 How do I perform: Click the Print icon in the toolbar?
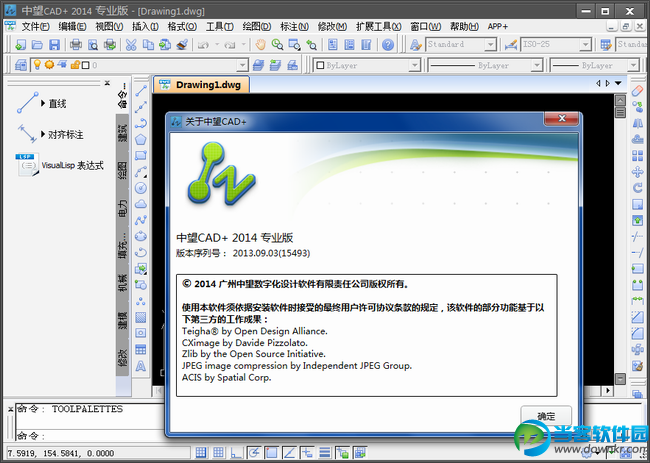[75, 44]
